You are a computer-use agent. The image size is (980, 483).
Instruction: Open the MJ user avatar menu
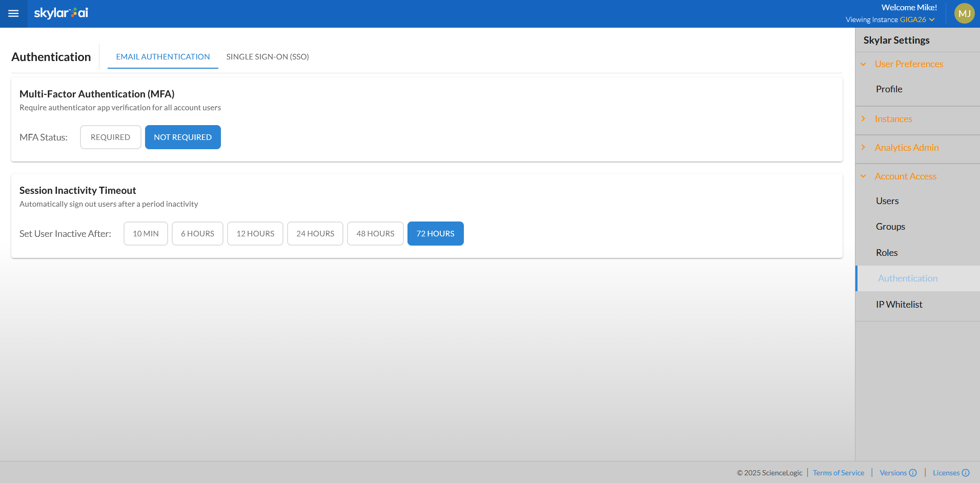(x=964, y=14)
